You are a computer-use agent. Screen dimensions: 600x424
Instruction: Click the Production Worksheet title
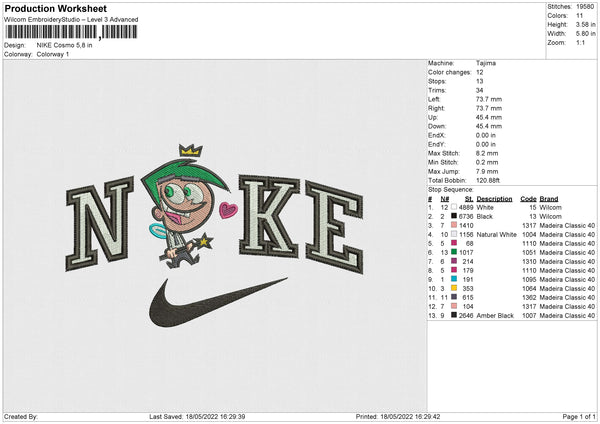pos(55,8)
